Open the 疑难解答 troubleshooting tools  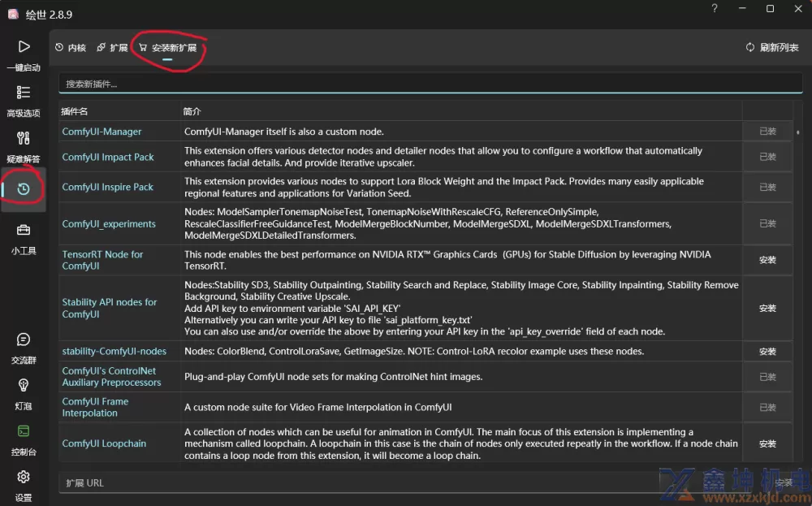point(24,147)
